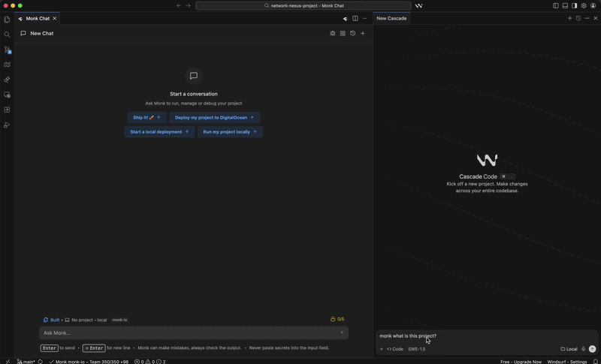Image resolution: width=601 pixels, height=364 pixels.
Task: Open the remote explorer monitor icon
Action: (7, 95)
